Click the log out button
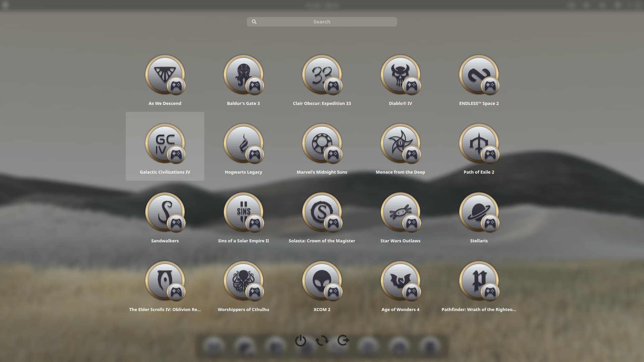This screenshot has width=644, height=362. (x=343, y=340)
